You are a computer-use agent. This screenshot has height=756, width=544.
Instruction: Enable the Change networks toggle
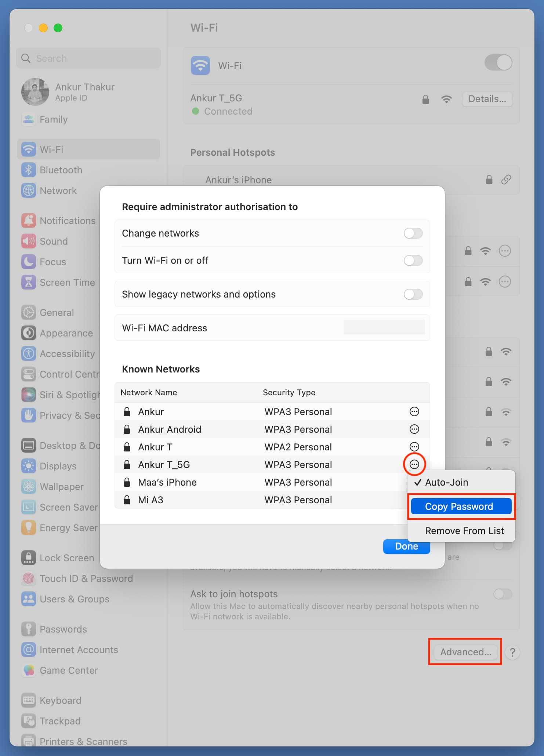[413, 233]
